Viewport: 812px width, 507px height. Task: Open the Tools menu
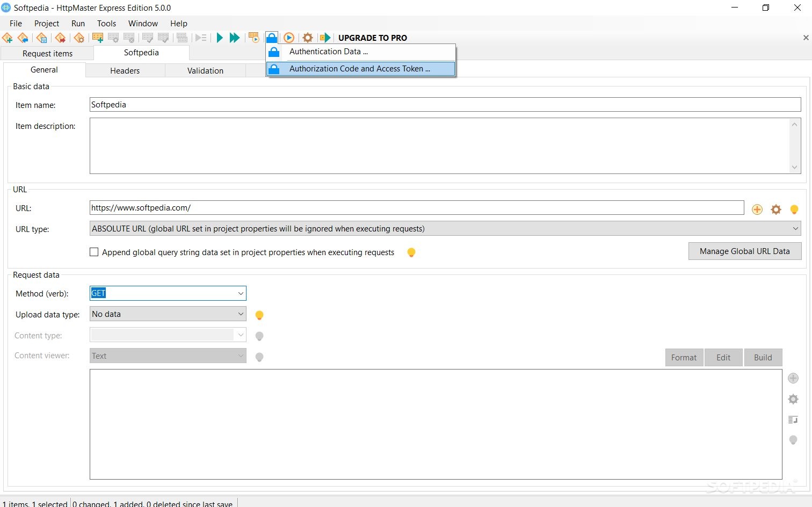106,24
